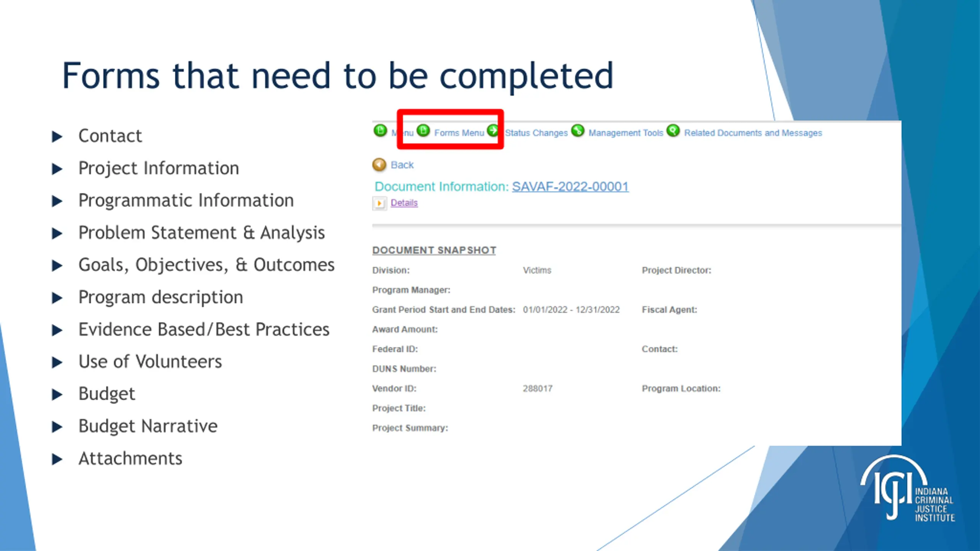This screenshot has height=551, width=980.
Task: Click the green icon beside Management Tools
Action: pos(578,131)
